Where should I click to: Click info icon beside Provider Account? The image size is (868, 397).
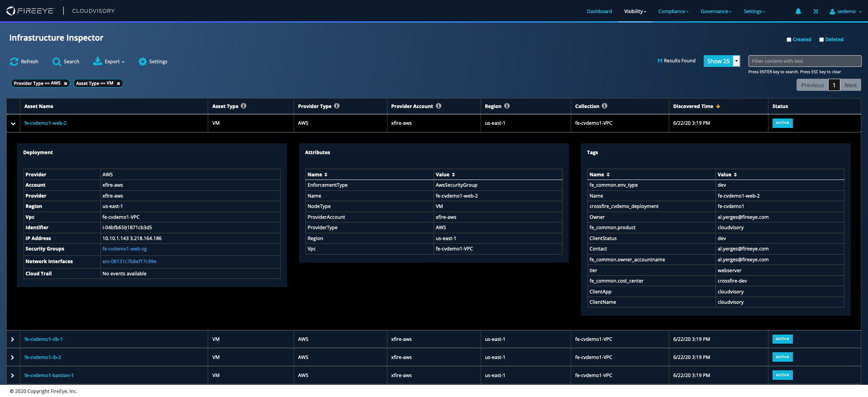point(439,106)
